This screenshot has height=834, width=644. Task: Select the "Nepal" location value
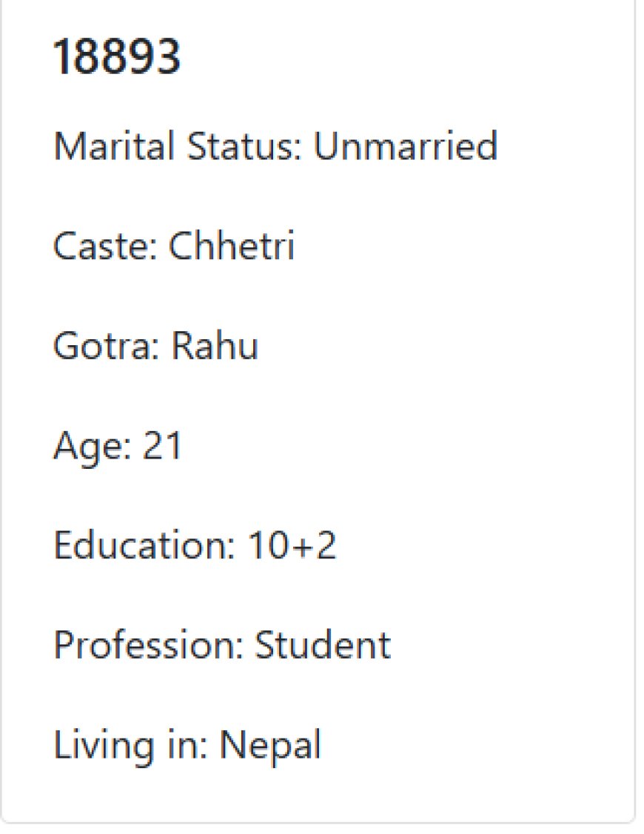pos(270,746)
